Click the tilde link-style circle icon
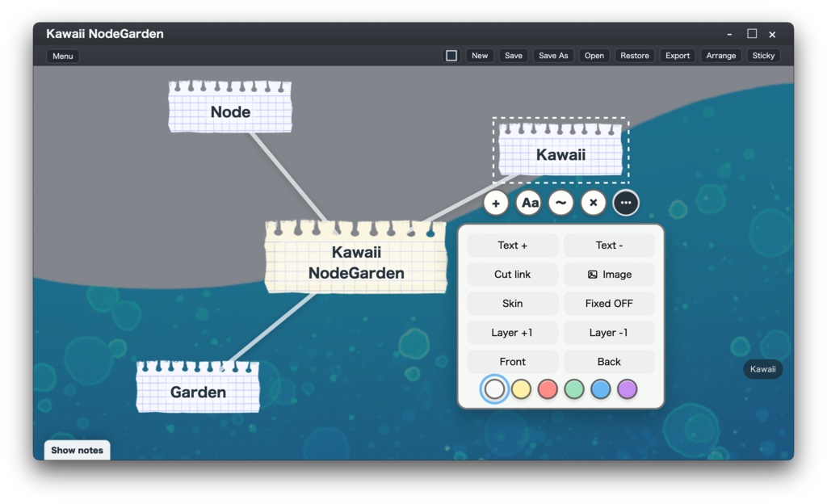Image resolution: width=827 pixels, height=504 pixels. [x=560, y=203]
